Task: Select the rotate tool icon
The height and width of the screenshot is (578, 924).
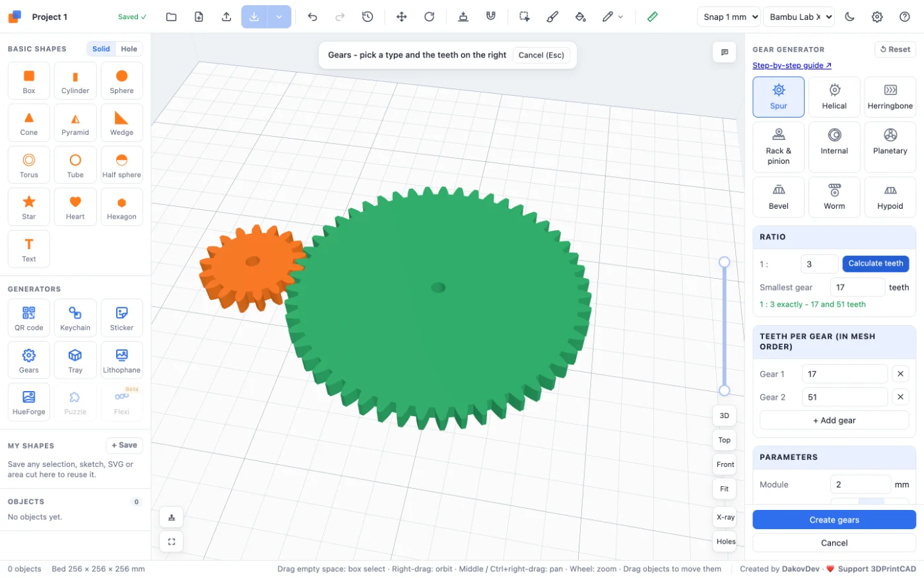Action: 429,17
